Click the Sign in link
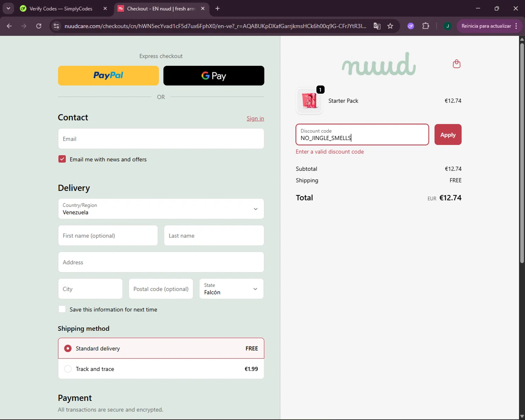 (255, 118)
